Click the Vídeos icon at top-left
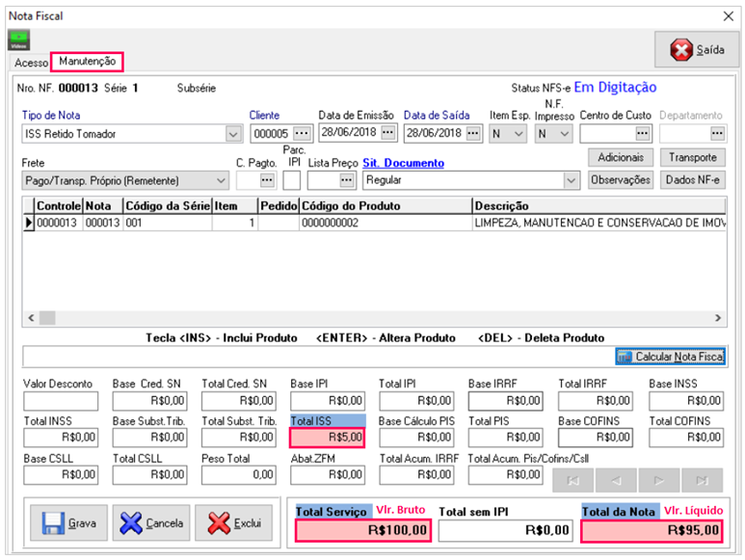The image size is (745, 560). 18,40
